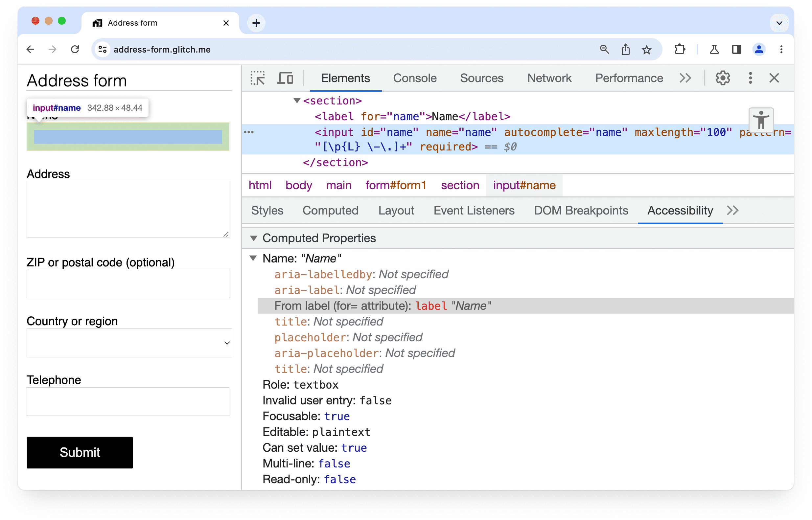Click the highlighted input#name element
Image resolution: width=812 pixels, height=520 pixels.
click(x=128, y=137)
